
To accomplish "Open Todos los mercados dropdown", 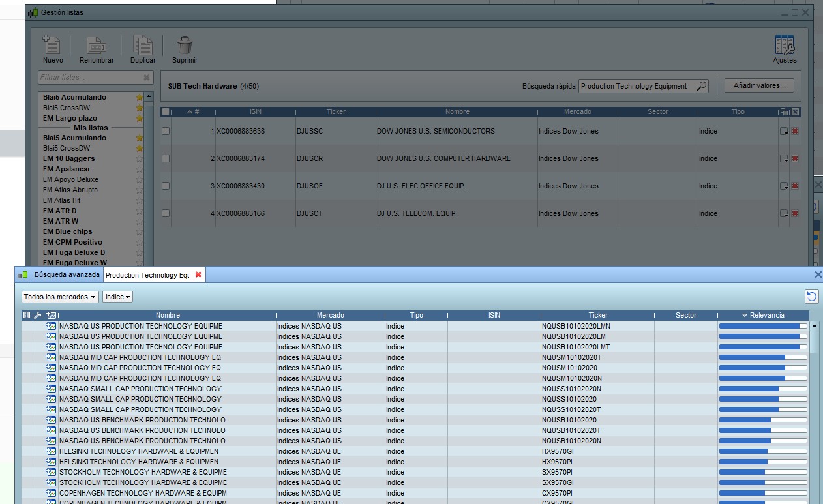I will (60, 297).
